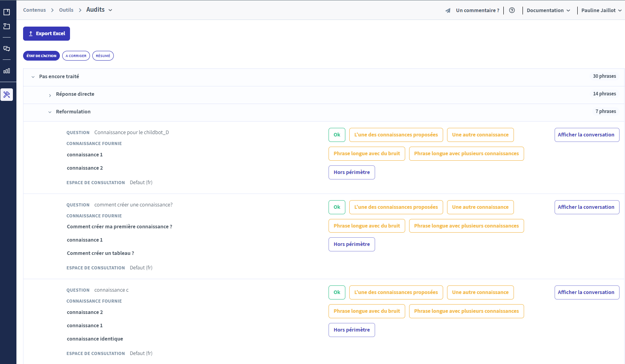Click the help question mark icon
625x364 pixels.
pyautogui.click(x=512, y=11)
